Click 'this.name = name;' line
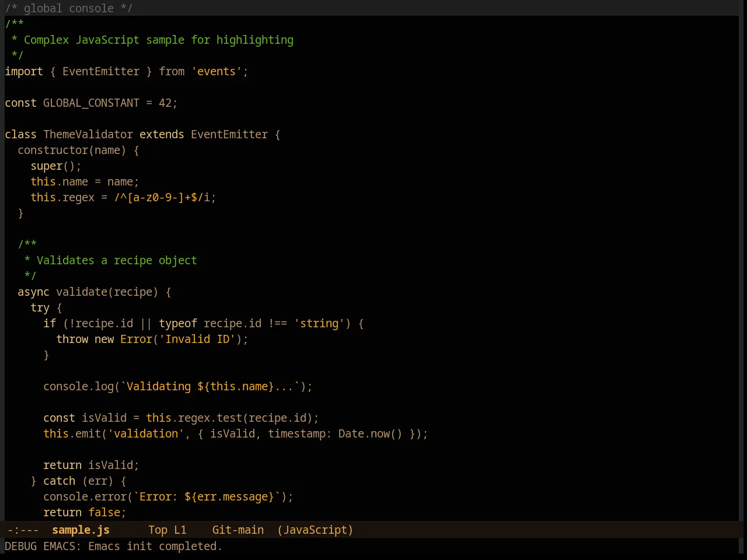 (x=85, y=181)
